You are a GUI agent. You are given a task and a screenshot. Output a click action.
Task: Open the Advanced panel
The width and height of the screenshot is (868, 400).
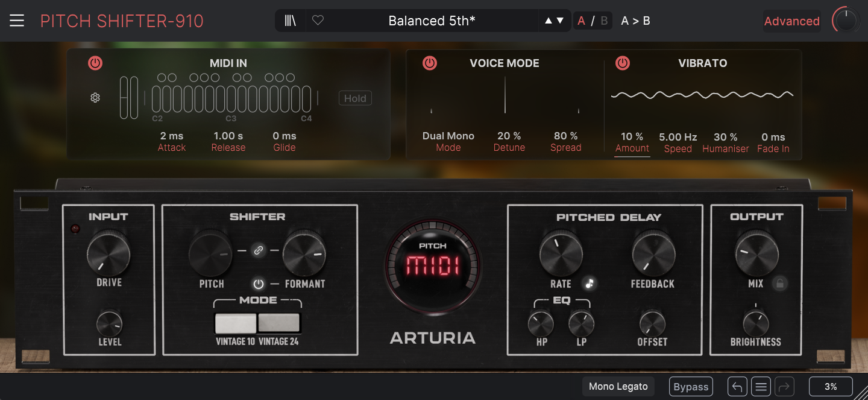(x=791, y=21)
